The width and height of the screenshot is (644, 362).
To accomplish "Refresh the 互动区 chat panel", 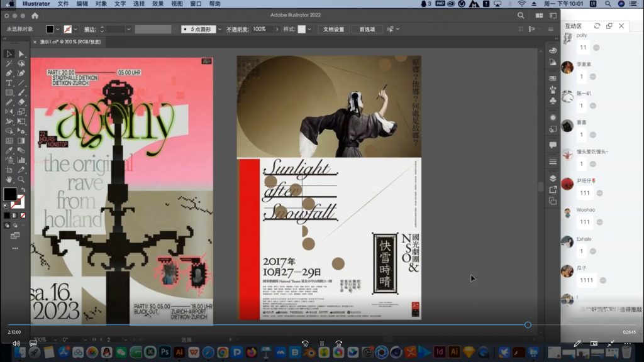I will (x=596, y=26).
